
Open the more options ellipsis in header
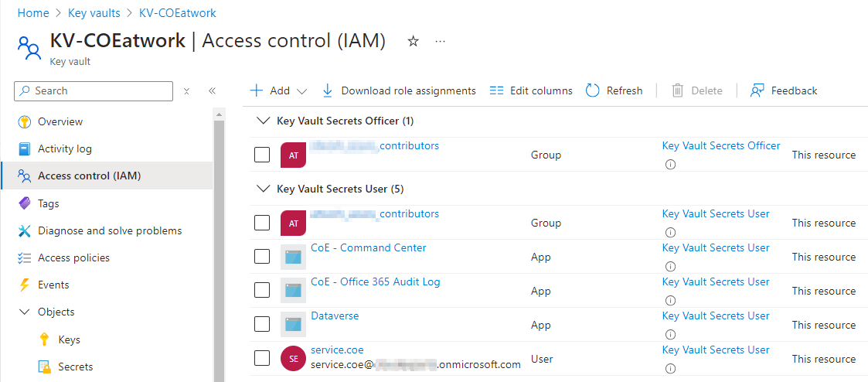(x=441, y=42)
